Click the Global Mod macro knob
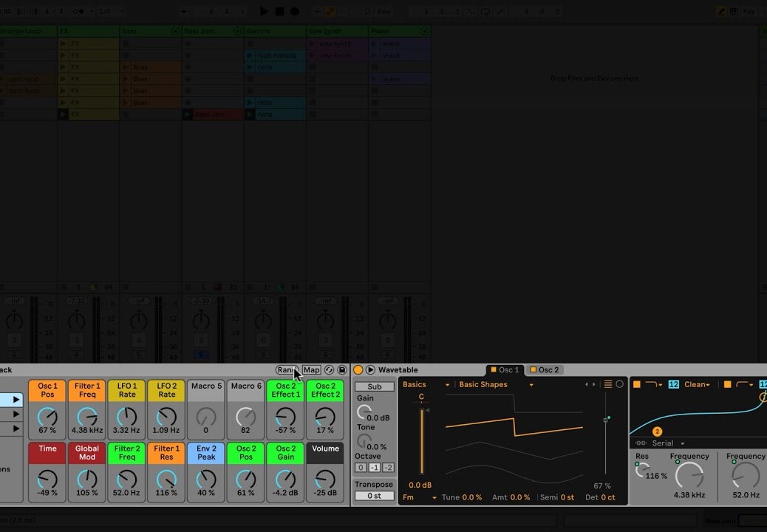 tap(87, 480)
